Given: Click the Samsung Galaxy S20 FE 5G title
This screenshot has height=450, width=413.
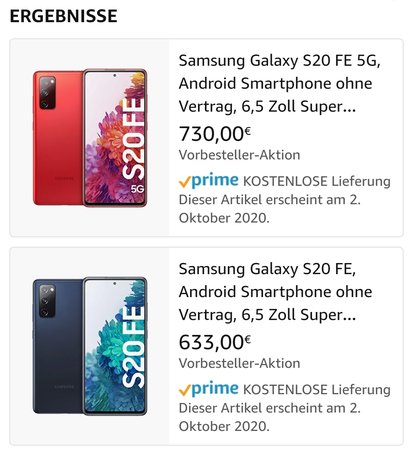Looking at the screenshot, I should 279,83.
